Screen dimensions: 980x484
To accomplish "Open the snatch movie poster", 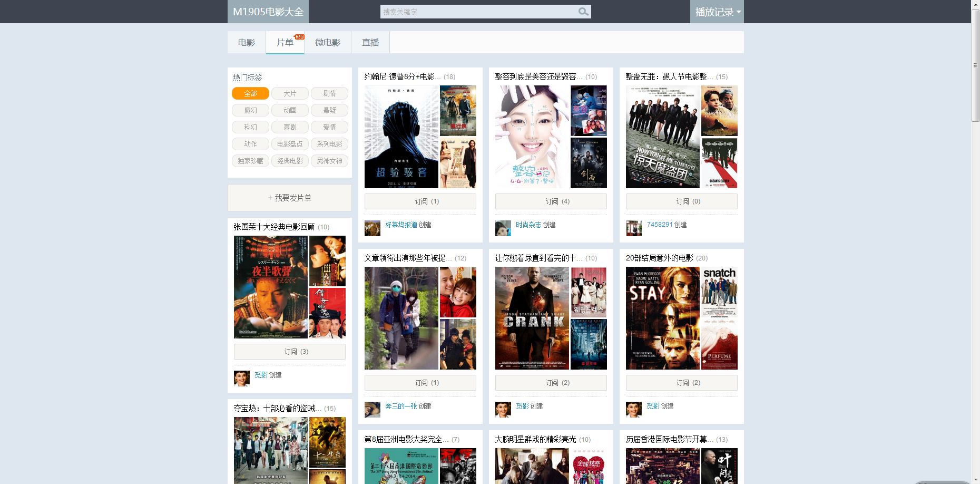I will pos(719,292).
